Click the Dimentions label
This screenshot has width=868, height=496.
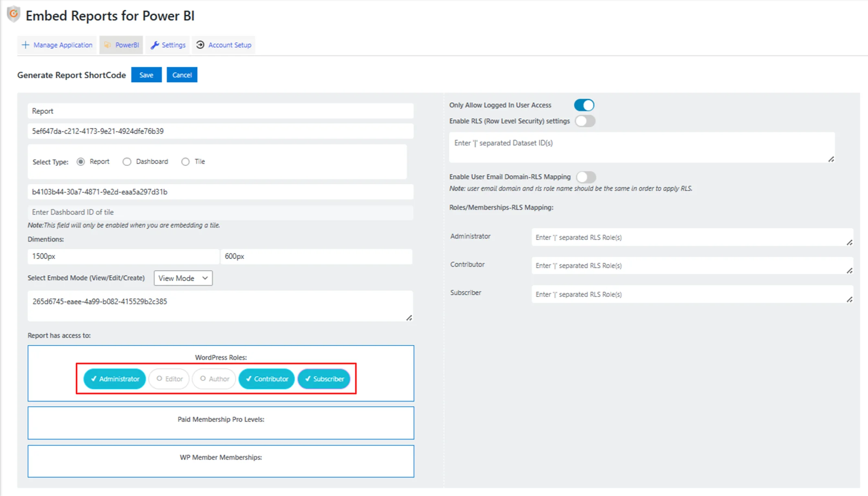(46, 239)
